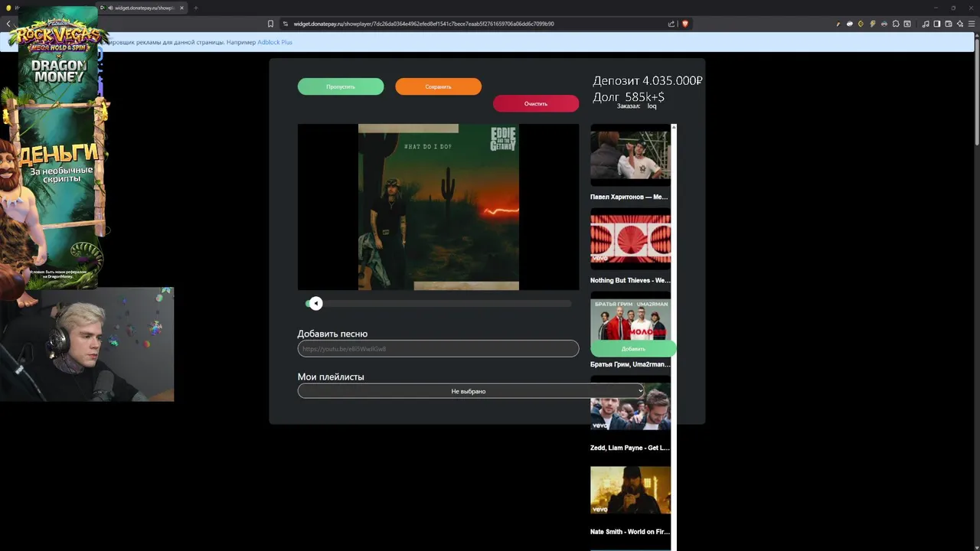Click the middle of the playback progress track

pos(438,304)
